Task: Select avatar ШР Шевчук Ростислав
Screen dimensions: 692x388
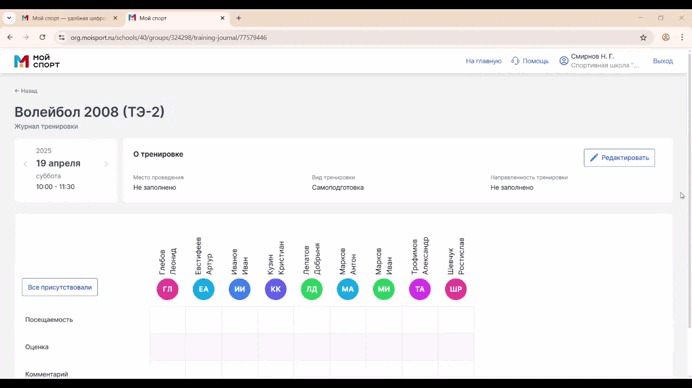Action: [x=456, y=289]
